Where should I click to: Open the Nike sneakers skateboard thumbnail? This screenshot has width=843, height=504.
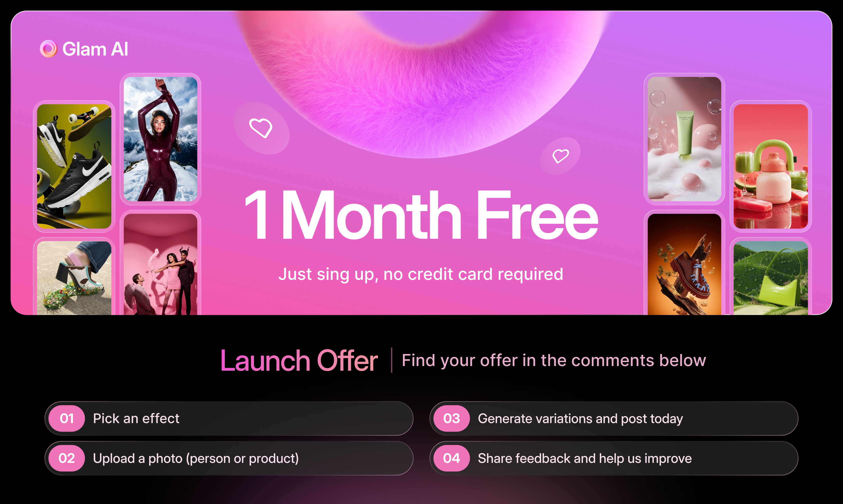click(x=74, y=166)
